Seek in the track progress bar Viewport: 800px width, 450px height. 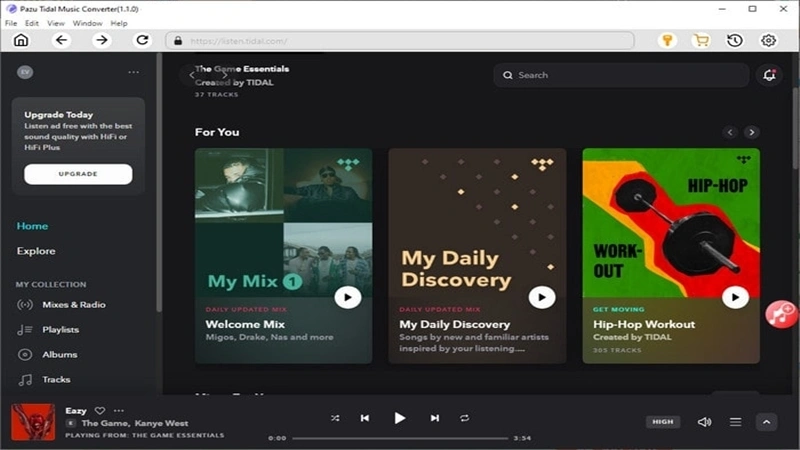(400, 438)
